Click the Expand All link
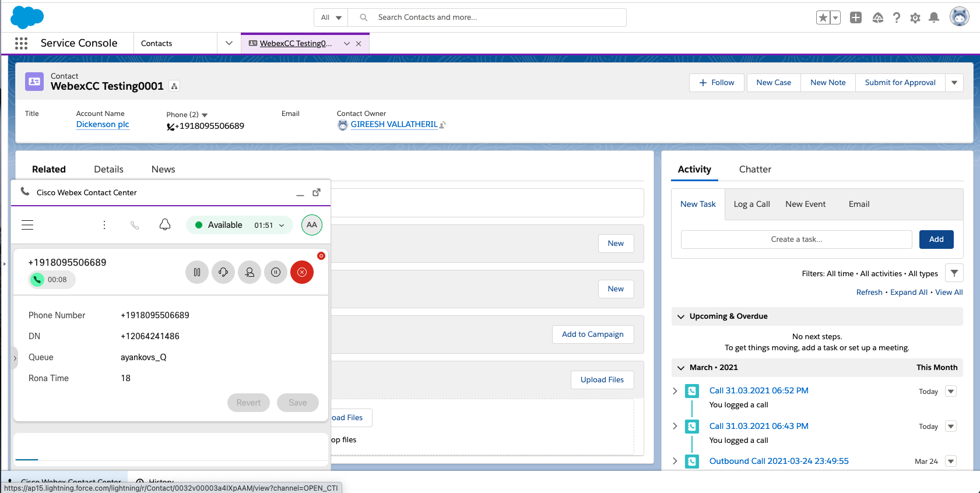The height and width of the screenshot is (493, 980). coord(908,293)
